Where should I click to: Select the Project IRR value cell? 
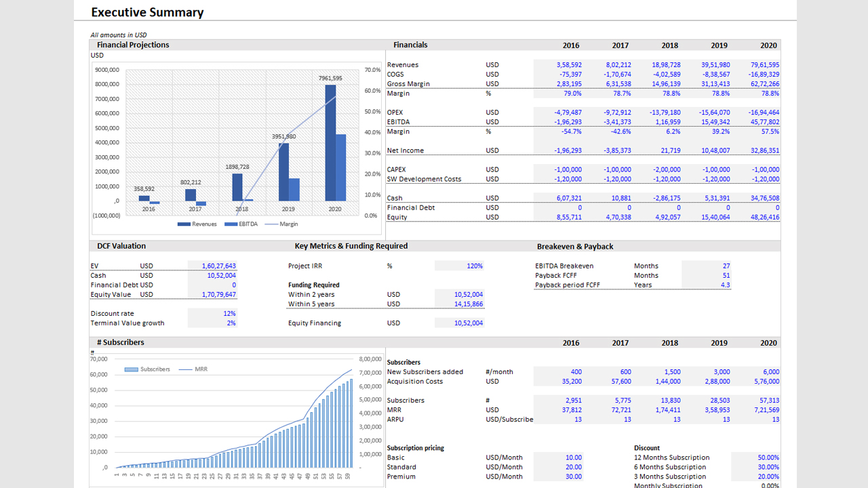click(459, 266)
